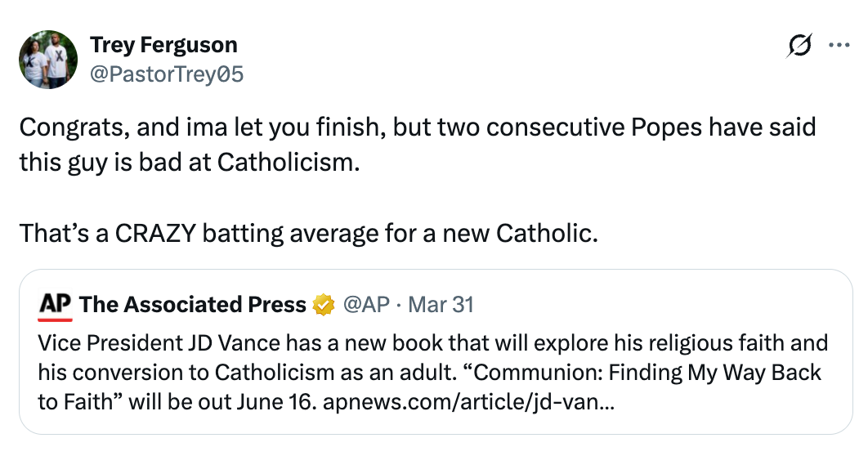Click the AP logo in quoted post
868x456 pixels.
(x=54, y=306)
